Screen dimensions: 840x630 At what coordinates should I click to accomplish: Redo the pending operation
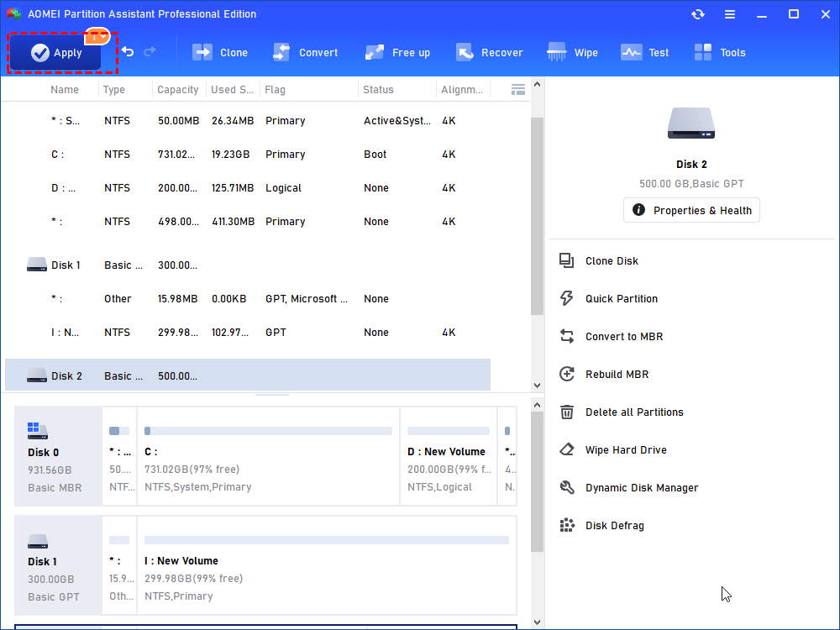pyautogui.click(x=150, y=51)
